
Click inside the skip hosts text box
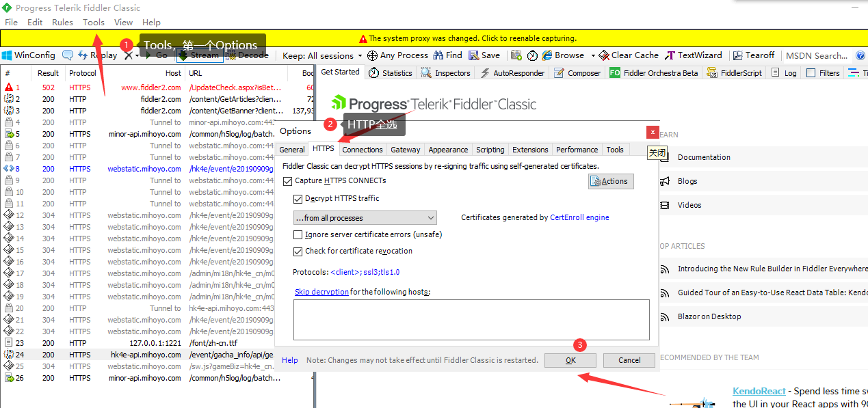click(471, 319)
